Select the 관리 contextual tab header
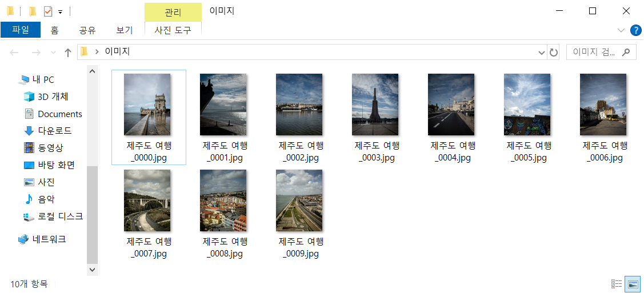This screenshot has width=644, height=293. [173, 13]
